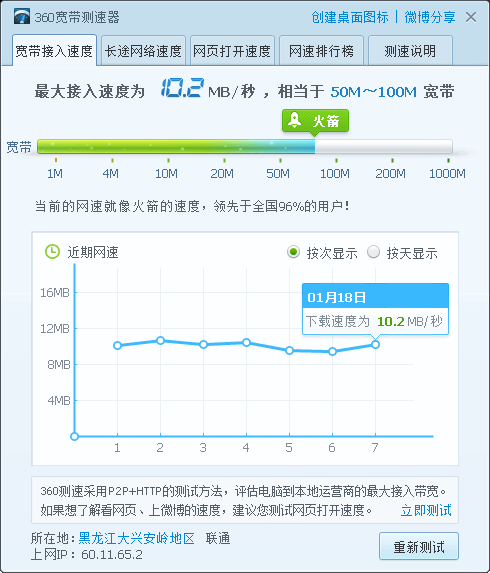This screenshot has height=573, width=490.
Task: Click the 100M scale label
Action: pyautogui.click(x=335, y=173)
